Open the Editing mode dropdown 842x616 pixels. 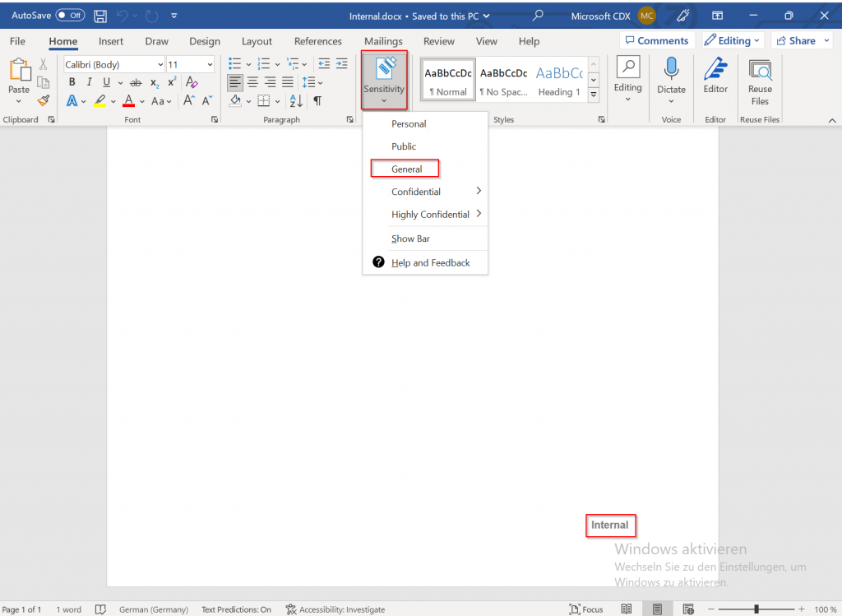point(733,40)
